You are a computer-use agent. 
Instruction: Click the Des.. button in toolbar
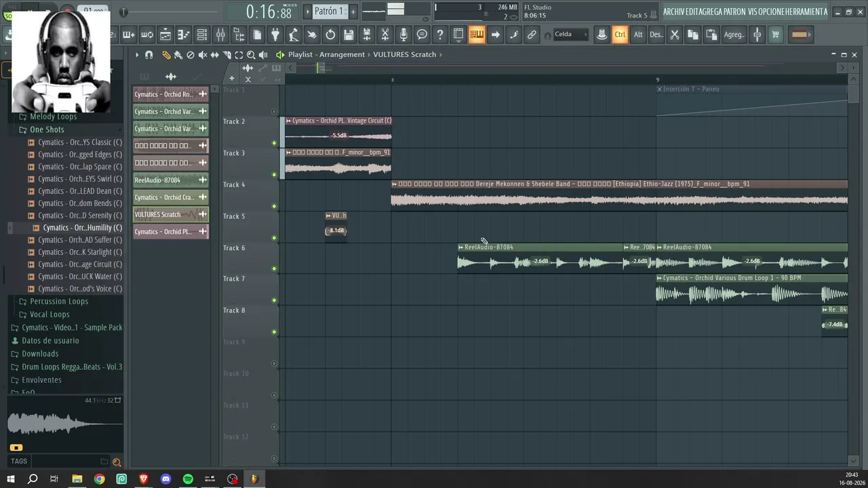pyautogui.click(x=656, y=35)
